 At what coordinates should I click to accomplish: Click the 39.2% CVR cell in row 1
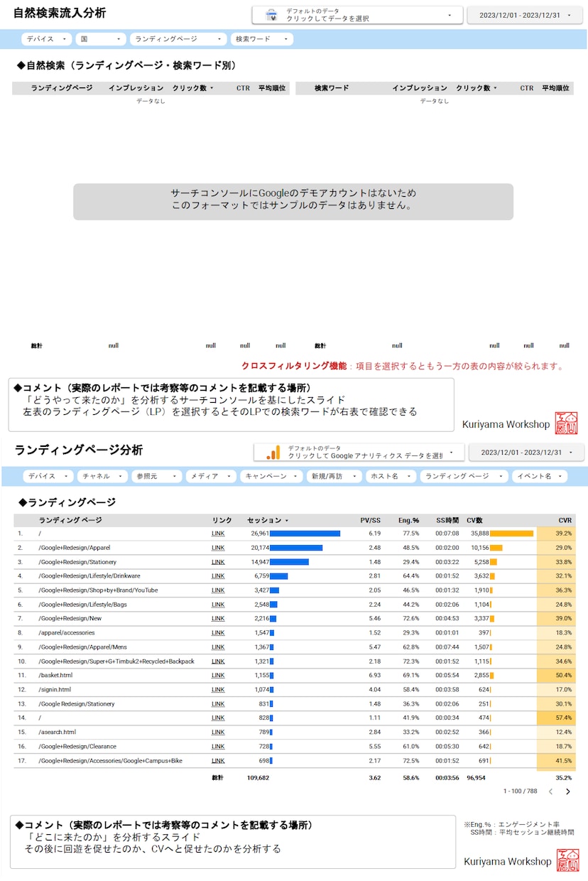coord(556,534)
